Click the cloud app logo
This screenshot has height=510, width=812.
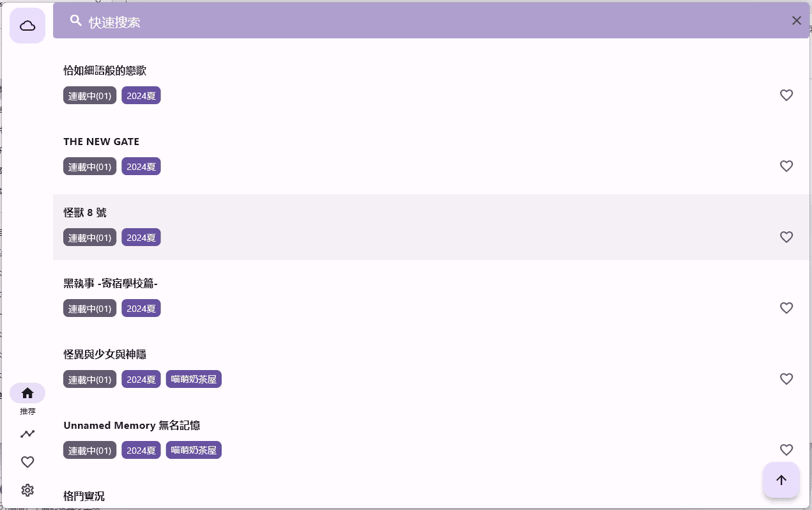(x=27, y=26)
